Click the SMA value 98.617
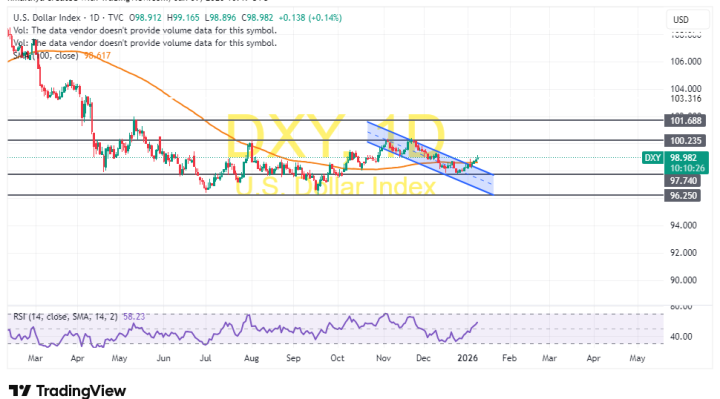720x399 pixels. coord(97,56)
